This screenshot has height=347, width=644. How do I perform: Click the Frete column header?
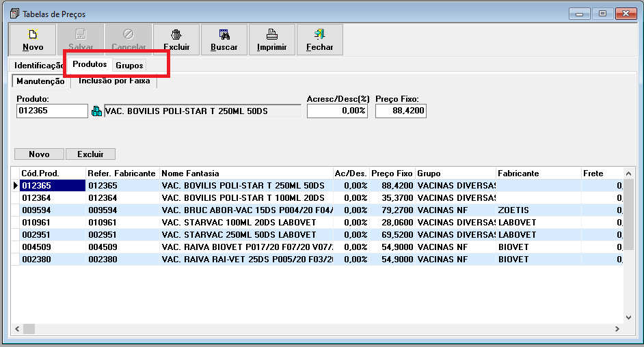(x=602, y=173)
